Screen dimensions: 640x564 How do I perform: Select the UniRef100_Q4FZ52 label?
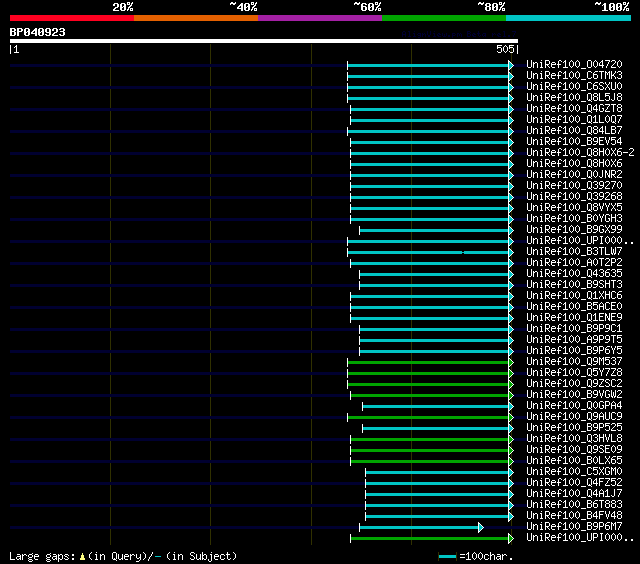pyautogui.click(x=574, y=483)
